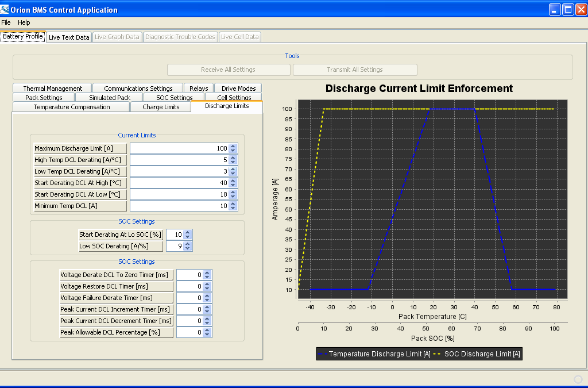Click the Maximum Discharge Limit value field

(179, 149)
